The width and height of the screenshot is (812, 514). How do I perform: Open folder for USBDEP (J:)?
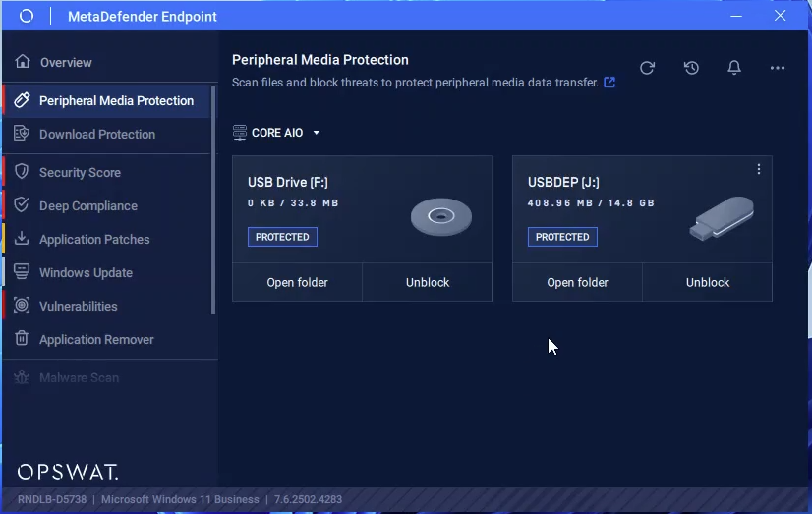577,283
